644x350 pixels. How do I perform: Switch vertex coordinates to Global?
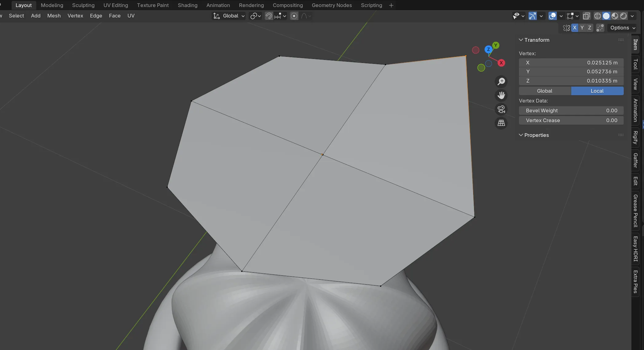544,91
